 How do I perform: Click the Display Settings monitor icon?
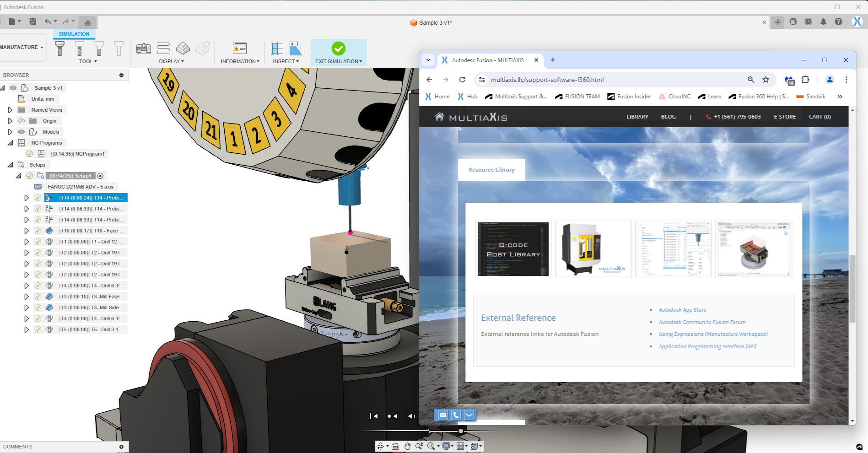pyautogui.click(x=446, y=446)
